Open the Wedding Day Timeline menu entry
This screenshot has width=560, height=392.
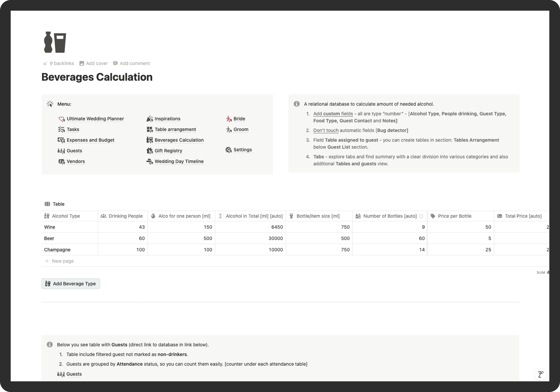[x=179, y=161]
